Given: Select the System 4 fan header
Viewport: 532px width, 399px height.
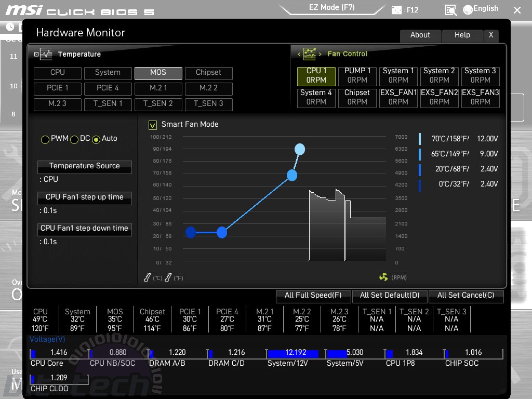Looking at the screenshot, I should click(316, 98).
